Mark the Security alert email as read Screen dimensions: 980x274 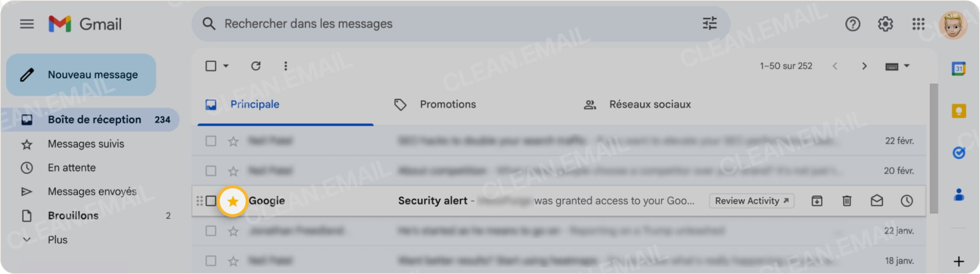(x=877, y=201)
